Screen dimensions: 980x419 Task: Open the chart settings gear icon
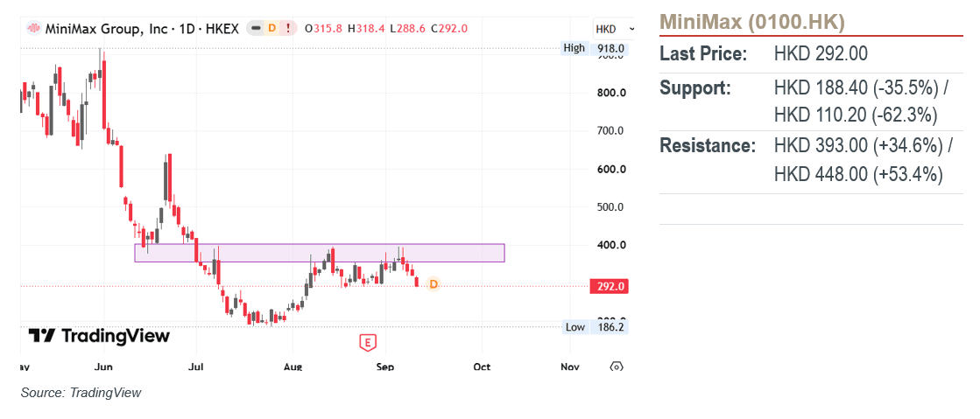pyautogui.click(x=617, y=367)
